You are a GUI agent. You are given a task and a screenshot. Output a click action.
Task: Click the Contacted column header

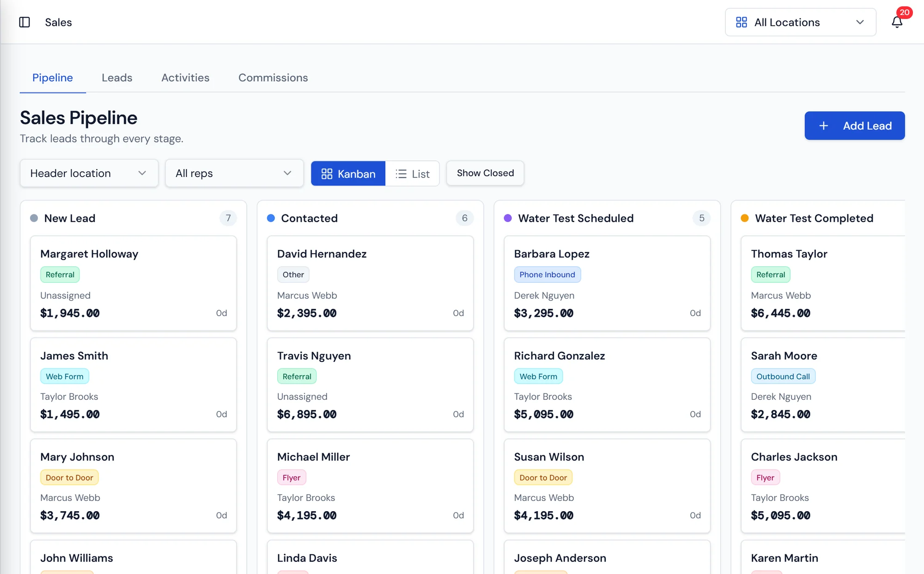[309, 218]
